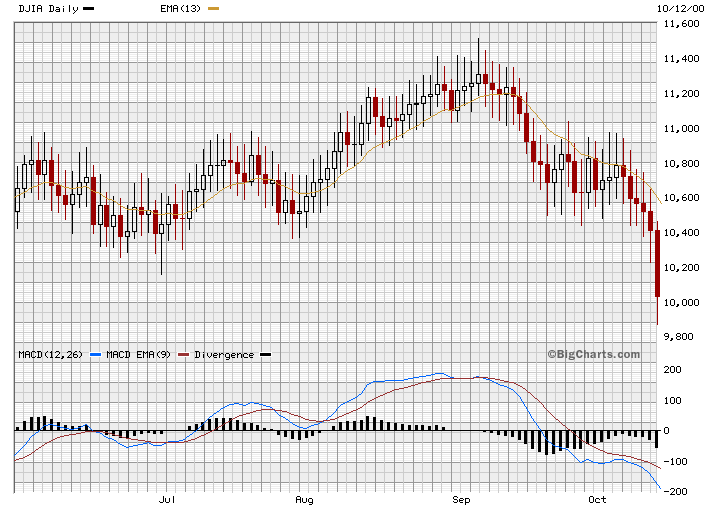Click the last large red candlestick
This screenshot has width=720, height=510.
657,264
